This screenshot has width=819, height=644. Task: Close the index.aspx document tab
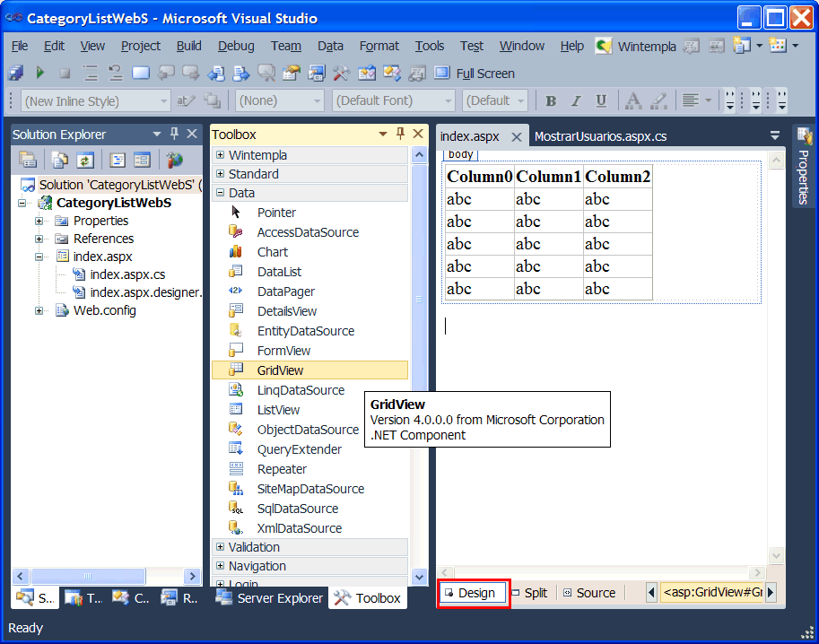(x=517, y=137)
